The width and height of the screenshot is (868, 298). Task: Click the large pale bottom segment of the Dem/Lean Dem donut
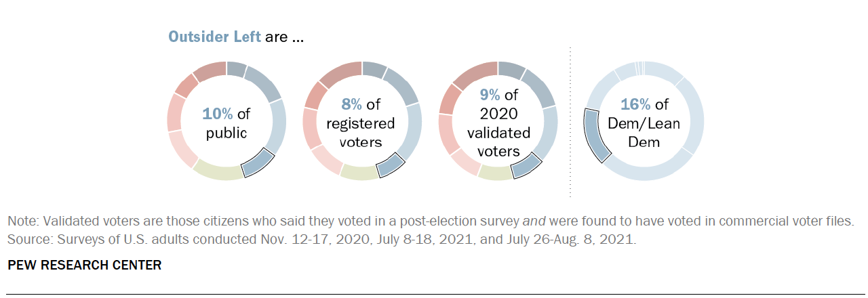tap(644, 173)
